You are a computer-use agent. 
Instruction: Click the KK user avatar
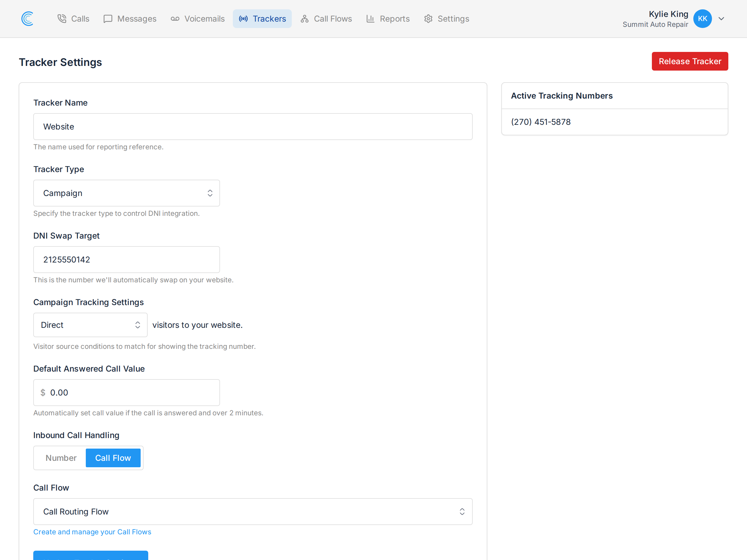702,19
